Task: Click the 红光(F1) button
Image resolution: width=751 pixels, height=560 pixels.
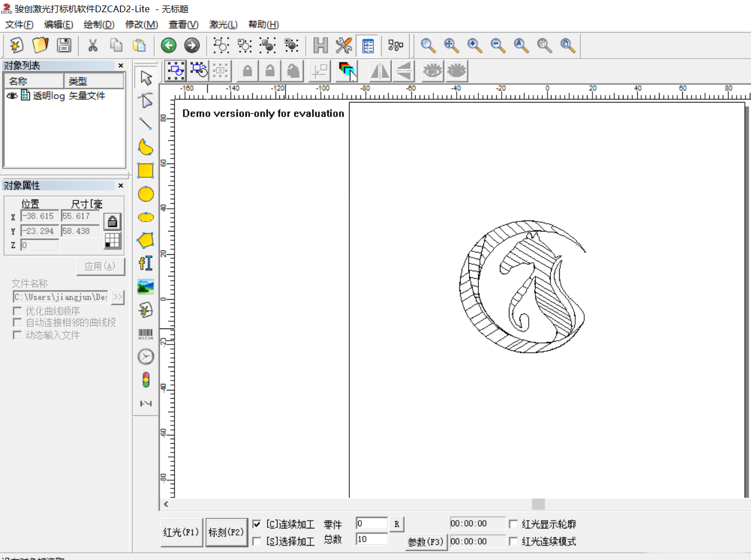Action: point(181,532)
